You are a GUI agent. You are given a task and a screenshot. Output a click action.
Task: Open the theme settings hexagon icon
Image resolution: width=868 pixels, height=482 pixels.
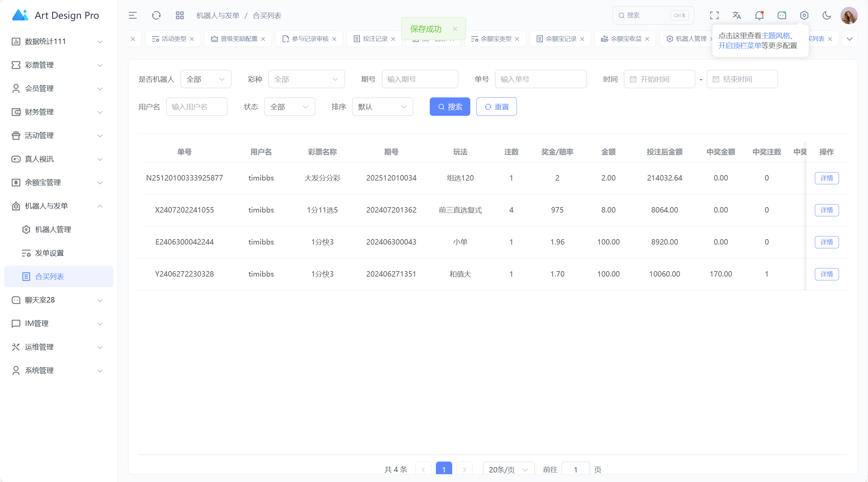[804, 15]
